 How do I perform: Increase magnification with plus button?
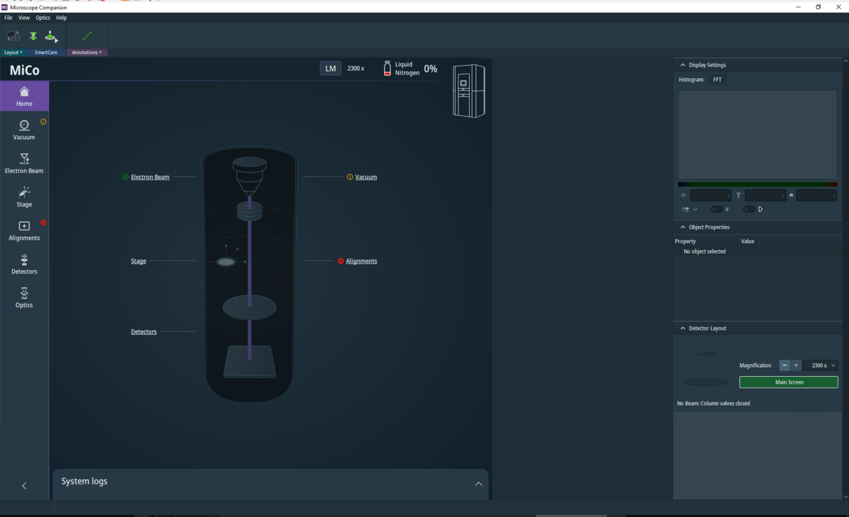pyautogui.click(x=796, y=365)
